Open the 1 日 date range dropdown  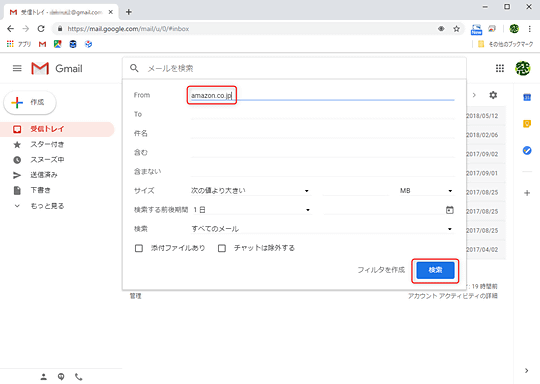[251, 210]
